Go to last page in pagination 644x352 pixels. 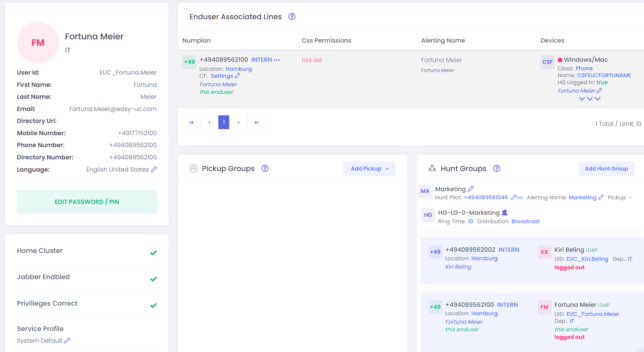coord(257,122)
